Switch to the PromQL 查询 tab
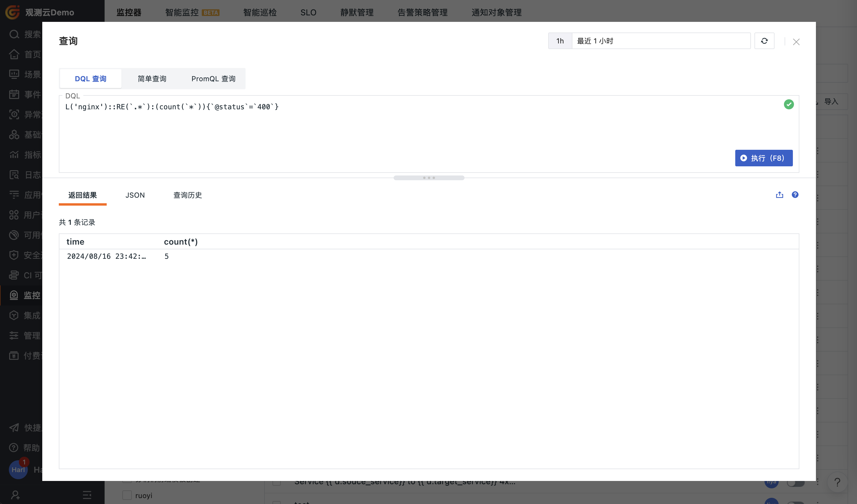 click(x=213, y=79)
